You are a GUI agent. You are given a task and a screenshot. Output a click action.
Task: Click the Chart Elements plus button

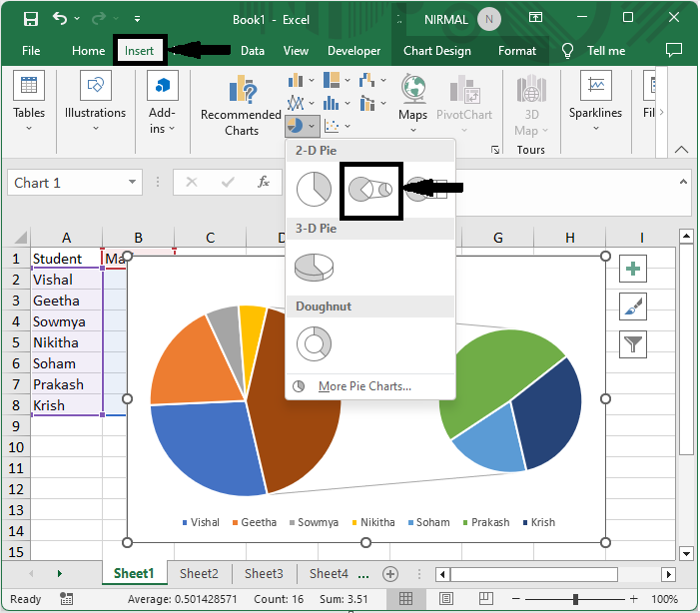pyautogui.click(x=633, y=269)
